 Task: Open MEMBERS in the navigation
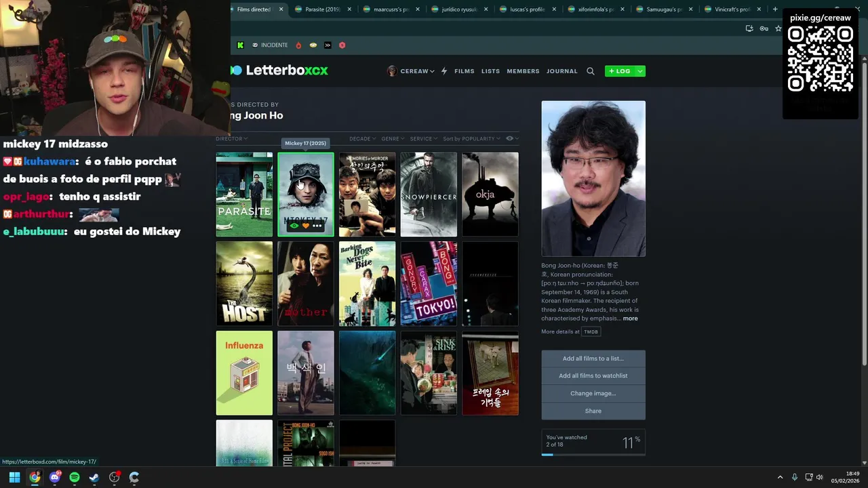pos(524,71)
